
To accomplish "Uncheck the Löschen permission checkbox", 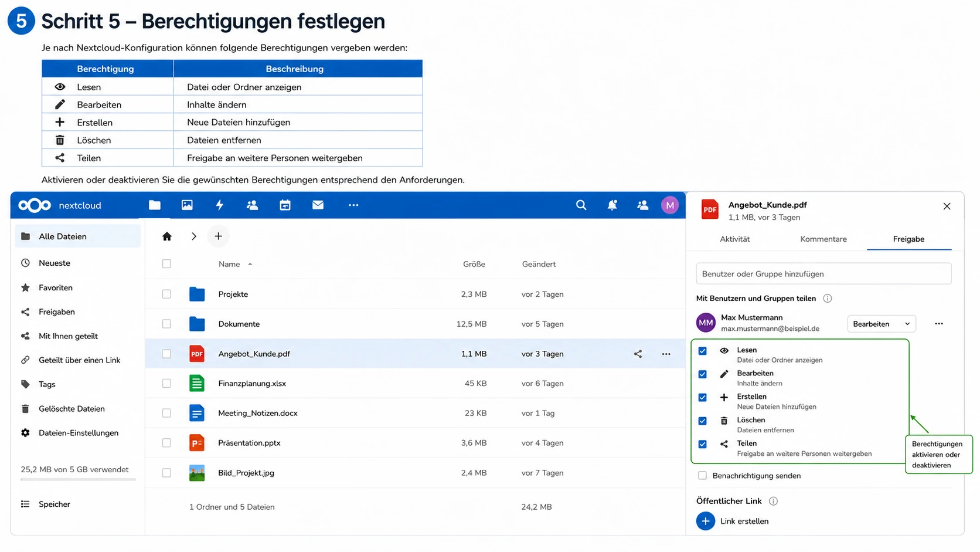I will tap(702, 421).
